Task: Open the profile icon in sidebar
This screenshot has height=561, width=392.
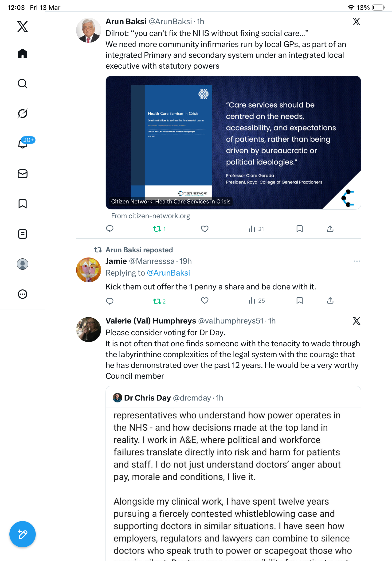Action: click(x=23, y=264)
